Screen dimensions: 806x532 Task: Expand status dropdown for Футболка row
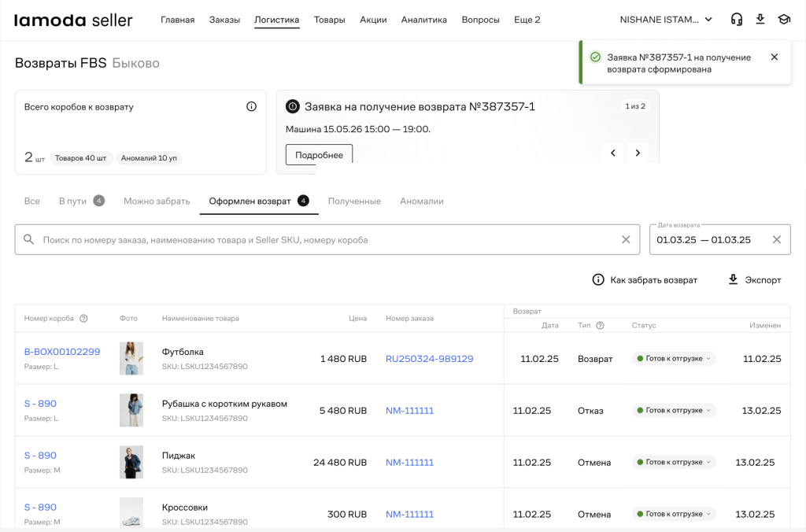coord(674,358)
